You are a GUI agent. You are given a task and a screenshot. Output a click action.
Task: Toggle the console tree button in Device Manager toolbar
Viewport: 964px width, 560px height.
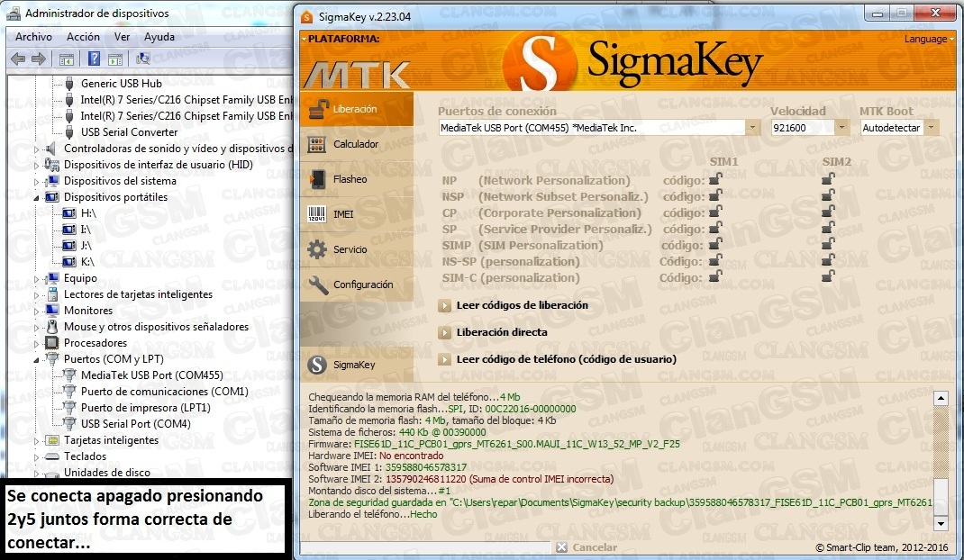pyautogui.click(x=67, y=59)
